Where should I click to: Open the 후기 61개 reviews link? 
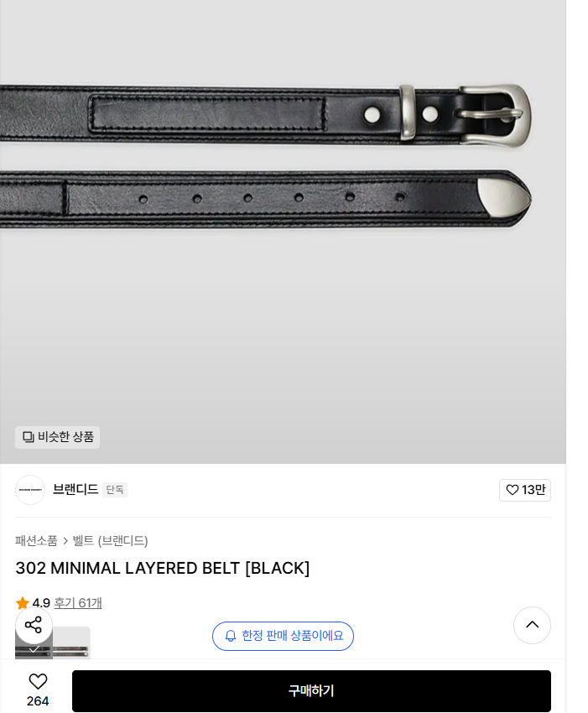(78, 603)
